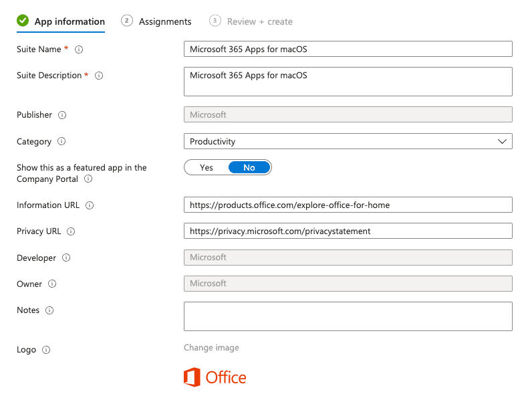Click the Category dropdown chevron arrow
The image size is (532, 400).
click(503, 141)
